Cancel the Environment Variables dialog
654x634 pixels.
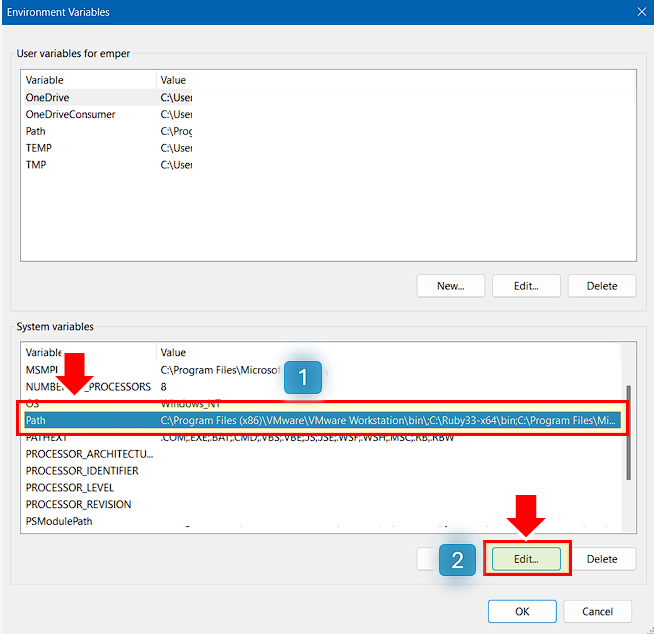tap(597, 611)
